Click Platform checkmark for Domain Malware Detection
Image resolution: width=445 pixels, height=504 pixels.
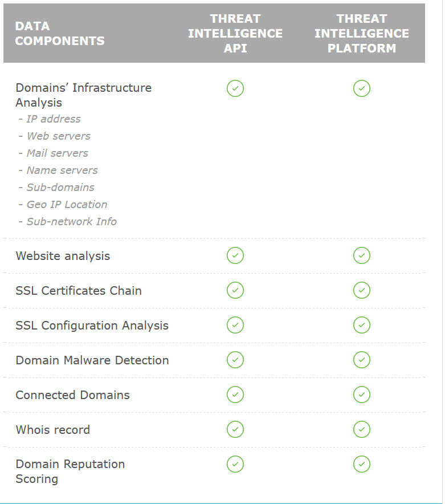click(362, 360)
